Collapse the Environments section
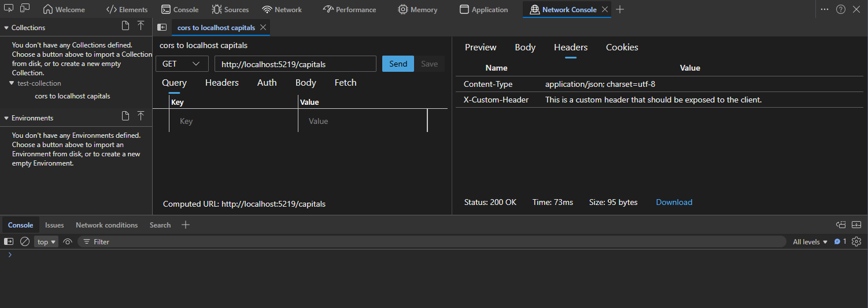Screen dimensions: 868x308 coord(6,118)
